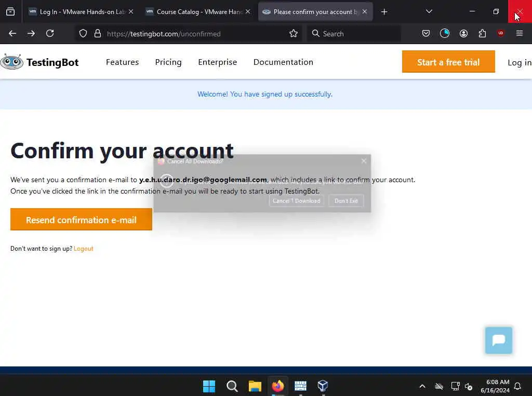
Task: Click Resend confirmation e-mail button
Action: (81, 220)
